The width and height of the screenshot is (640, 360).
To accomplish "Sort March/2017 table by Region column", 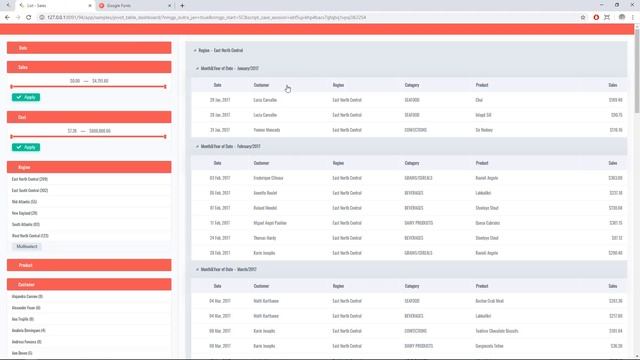I will 338,286.
